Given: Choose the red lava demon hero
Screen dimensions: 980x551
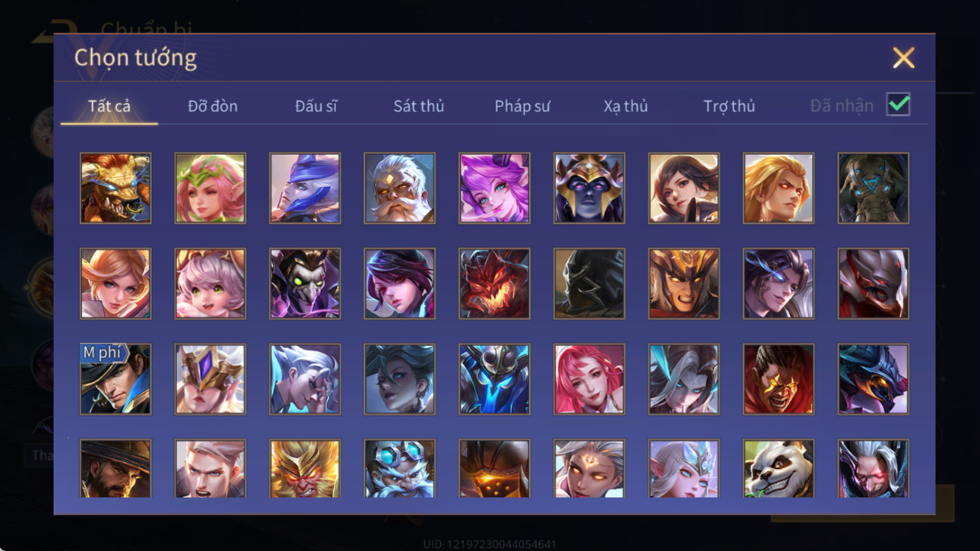Looking at the screenshot, I should tap(494, 284).
